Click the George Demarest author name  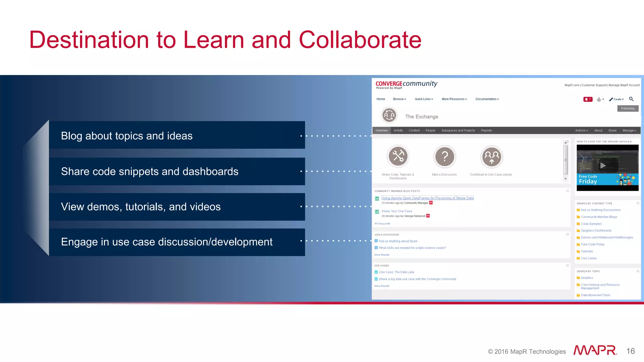coord(414,216)
